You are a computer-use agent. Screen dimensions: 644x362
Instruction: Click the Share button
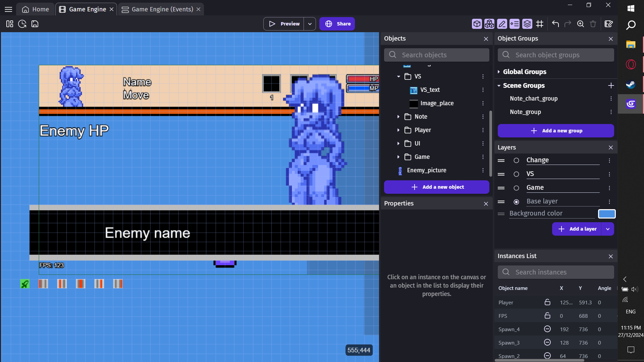[x=337, y=24]
